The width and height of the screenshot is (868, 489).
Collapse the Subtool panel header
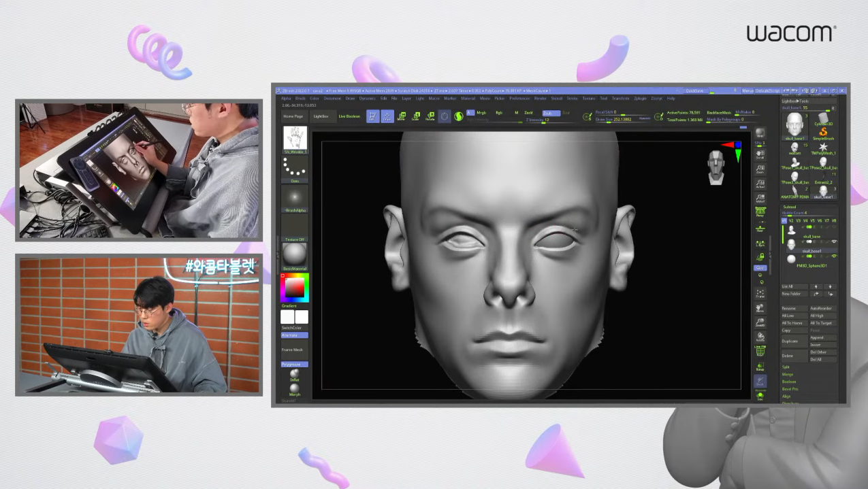[x=790, y=207]
